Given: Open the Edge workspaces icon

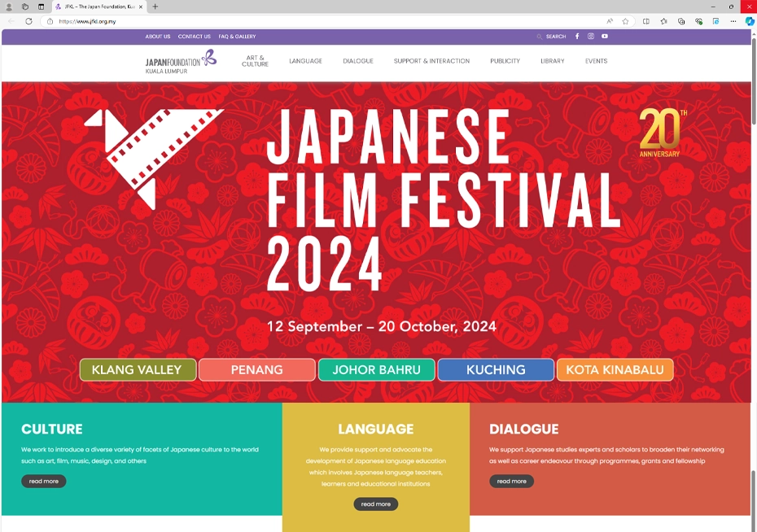Looking at the screenshot, I should tap(25, 7).
